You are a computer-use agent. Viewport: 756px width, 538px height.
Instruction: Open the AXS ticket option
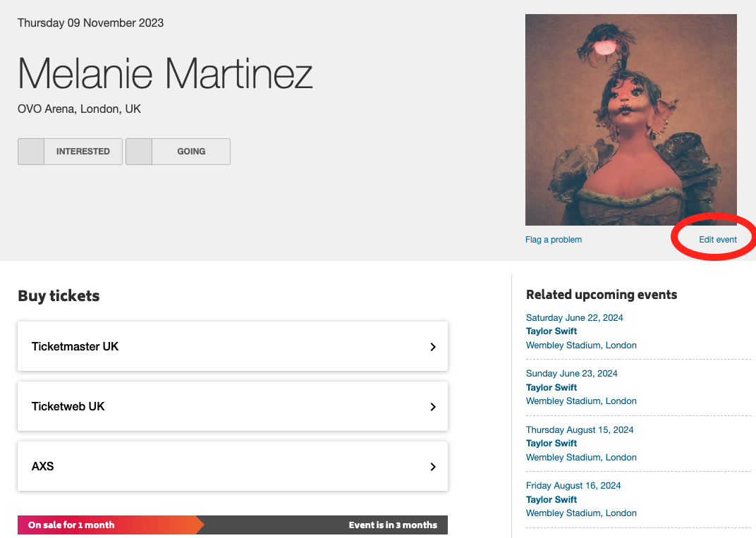pos(233,465)
